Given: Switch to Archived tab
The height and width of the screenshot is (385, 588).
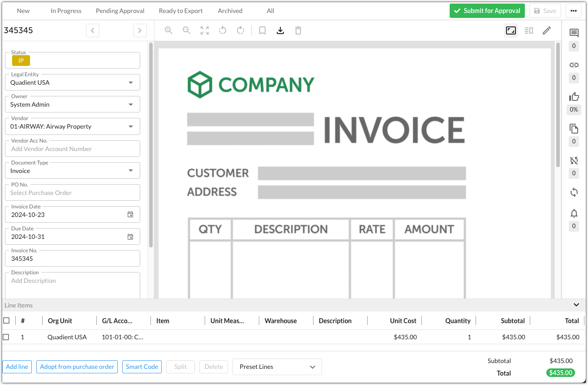Looking at the screenshot, I should click(230, 11).
